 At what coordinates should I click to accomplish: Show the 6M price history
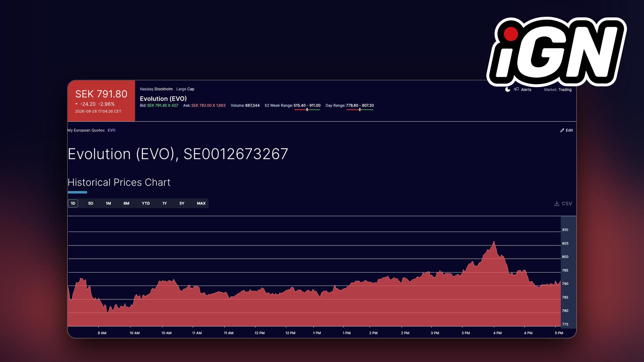click(x=126, y=203)
